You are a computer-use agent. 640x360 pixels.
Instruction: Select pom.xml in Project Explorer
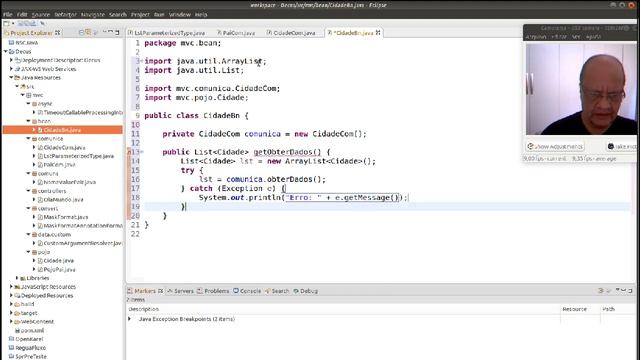tap(32, 330)
